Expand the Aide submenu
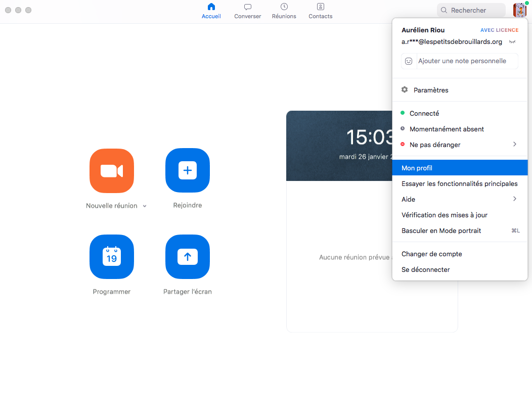 click(x=514, y=199)
